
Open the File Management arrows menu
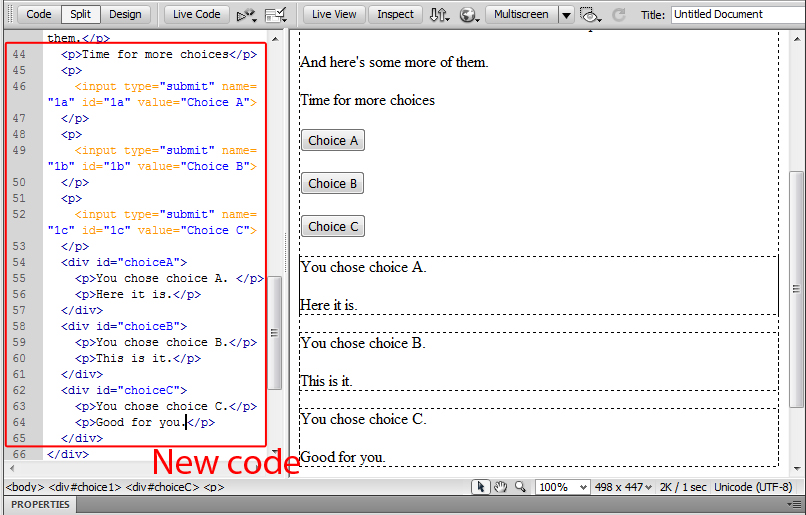(x=439, y=15)
